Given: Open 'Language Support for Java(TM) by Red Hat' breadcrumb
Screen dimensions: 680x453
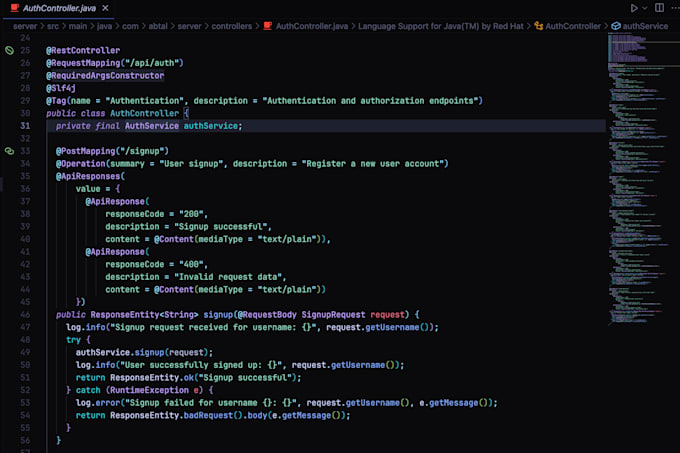Looking at the screenshot, I should (x=441, y=26).
